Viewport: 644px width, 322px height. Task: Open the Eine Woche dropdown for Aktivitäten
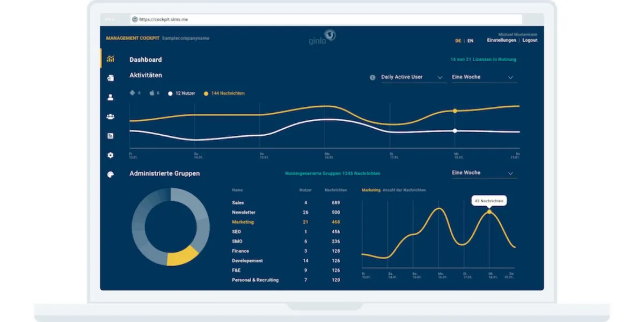[483, 77]
